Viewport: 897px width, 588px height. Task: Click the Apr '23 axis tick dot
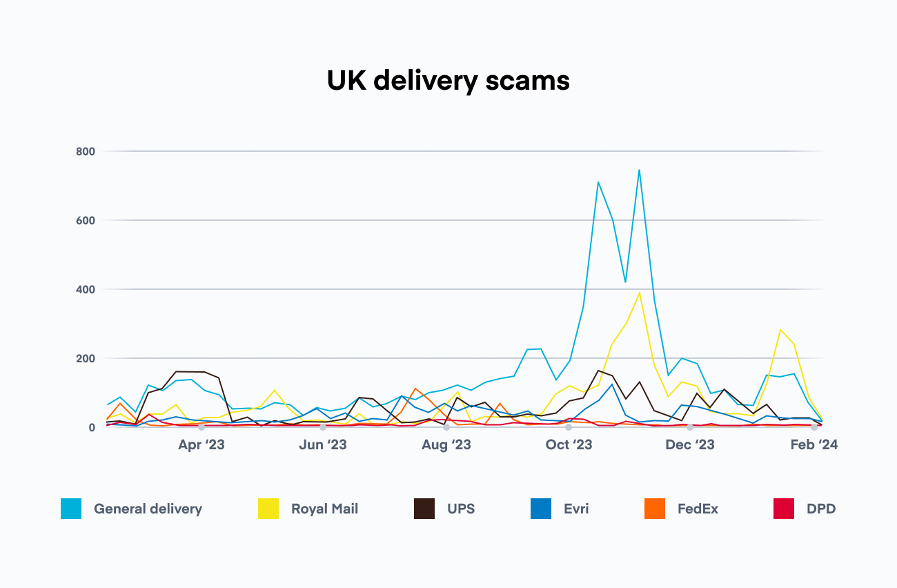click(201, 427)
